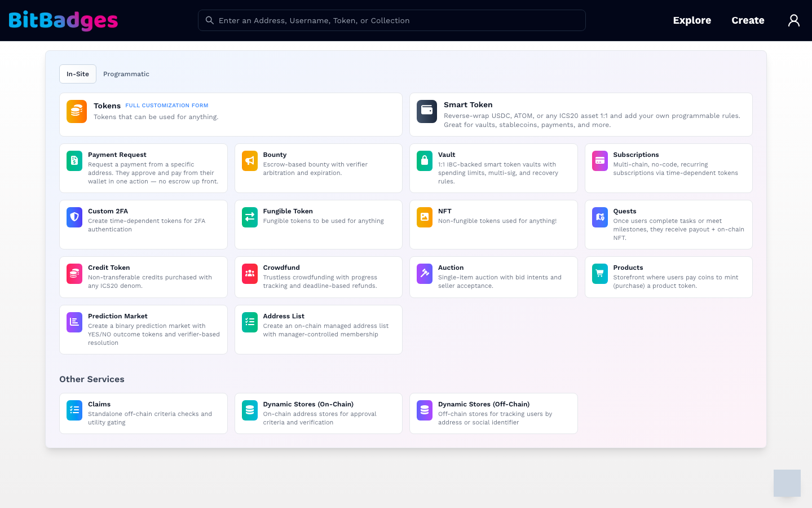Open the Explore menu
The height and width of the screenshot is (508, 812).
[692, 20]
